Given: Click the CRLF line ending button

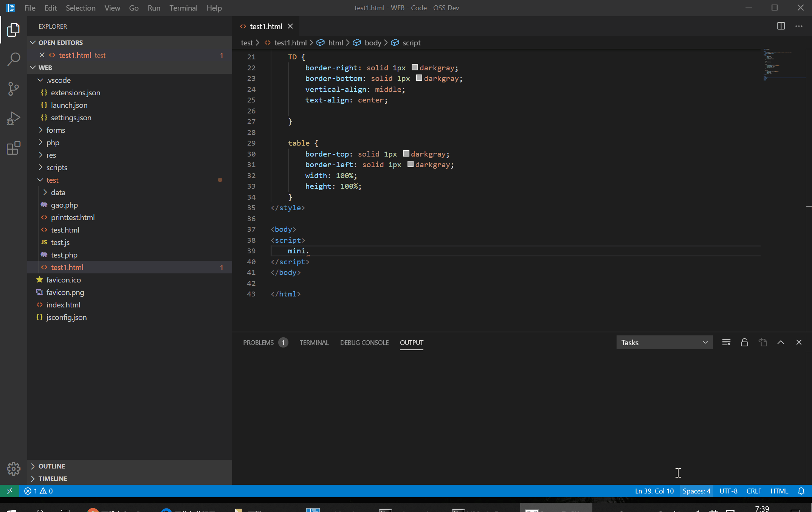Looking at the screenshot, I should pyautogui.click(x=754, y=491).
